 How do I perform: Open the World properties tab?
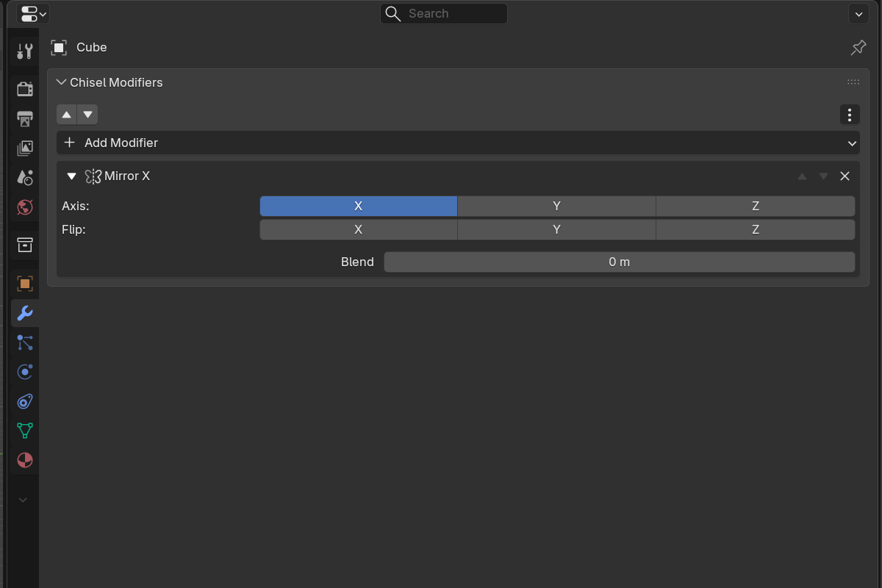24,207
